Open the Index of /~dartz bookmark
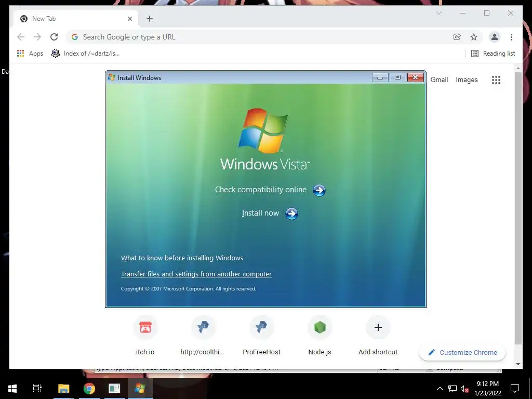This screenshot has width=532, height=399. point(86,54)
